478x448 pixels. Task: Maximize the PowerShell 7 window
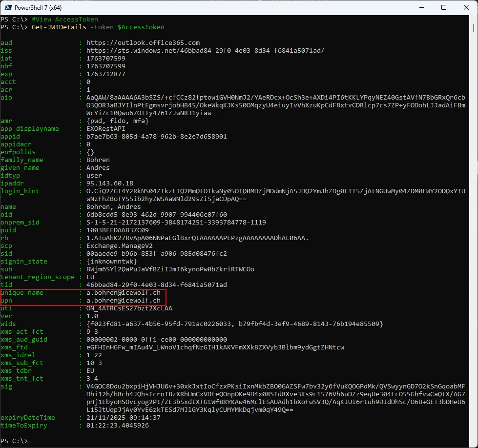click(444, 7)
